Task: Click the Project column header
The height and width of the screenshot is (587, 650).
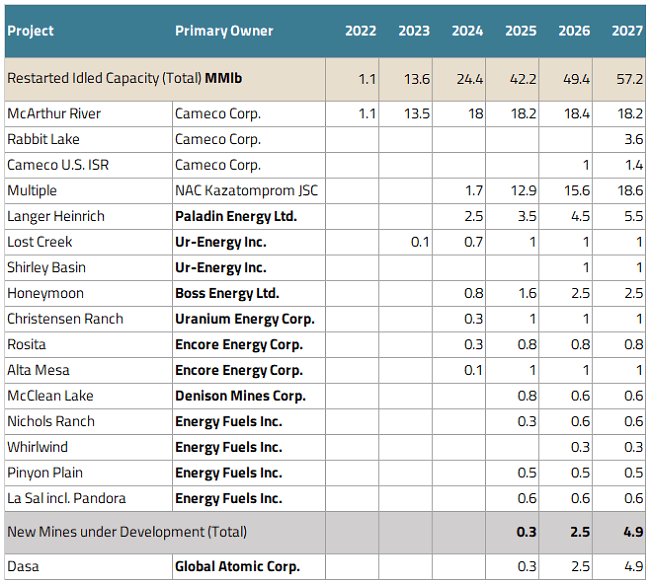Action: [x=31, y=31]
